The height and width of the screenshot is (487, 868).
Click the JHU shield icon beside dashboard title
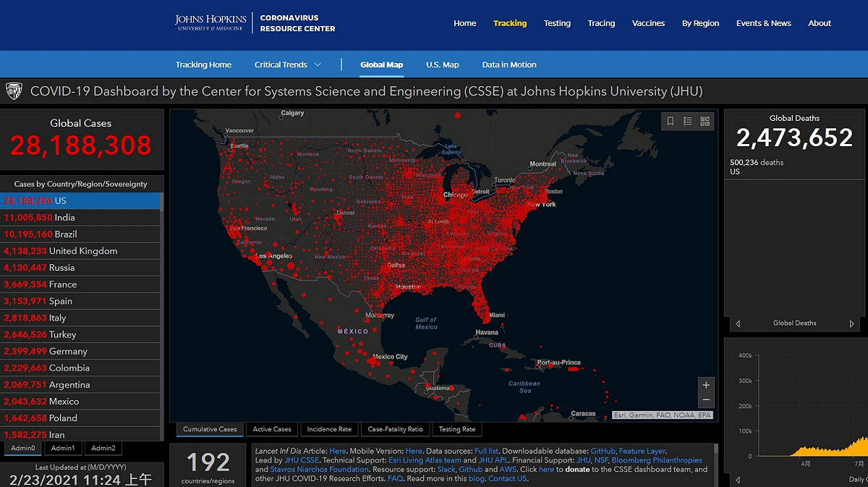point(14,91)
